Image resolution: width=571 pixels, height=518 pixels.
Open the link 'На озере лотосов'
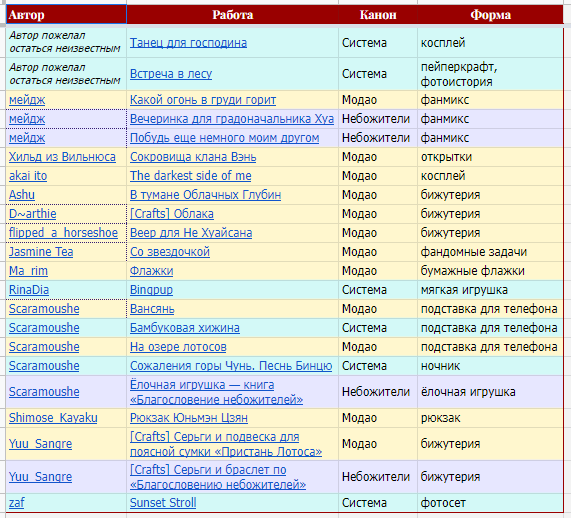click(178, 346)
